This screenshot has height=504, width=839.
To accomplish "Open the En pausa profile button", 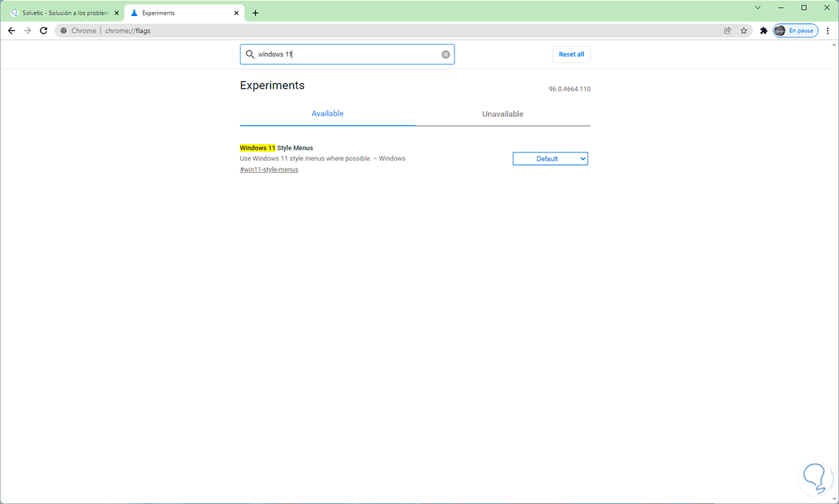I will [x=796, y=31].
